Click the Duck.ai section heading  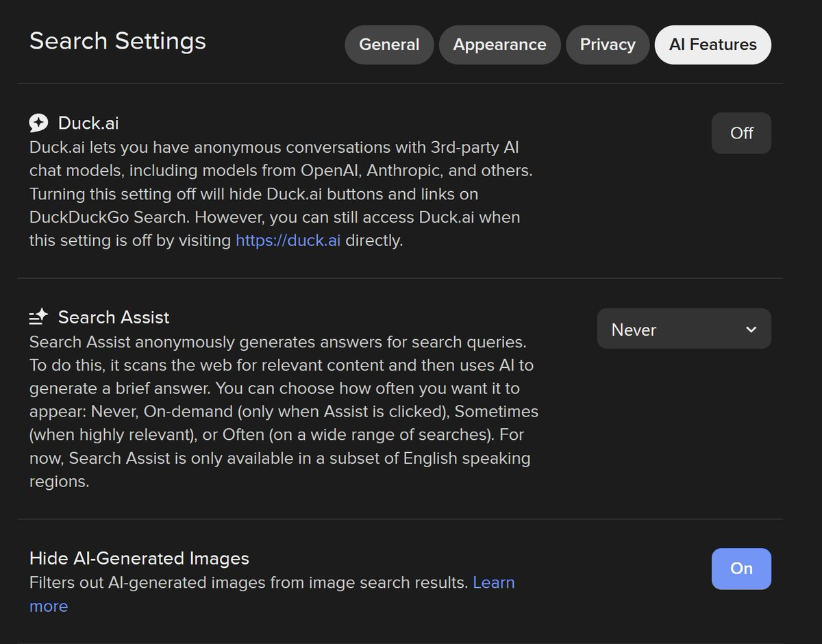pyautogui.click(x=88, y=123)
